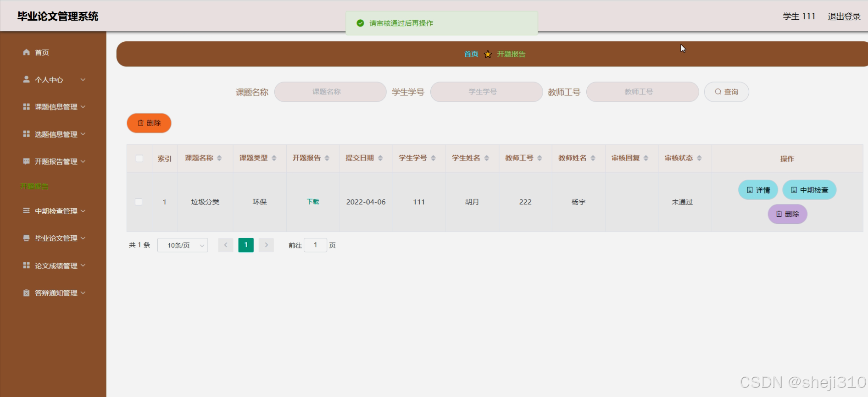Open the 毕业论文管理 menu label
This screenshot has height=397, width=868.
pos(56,238)
